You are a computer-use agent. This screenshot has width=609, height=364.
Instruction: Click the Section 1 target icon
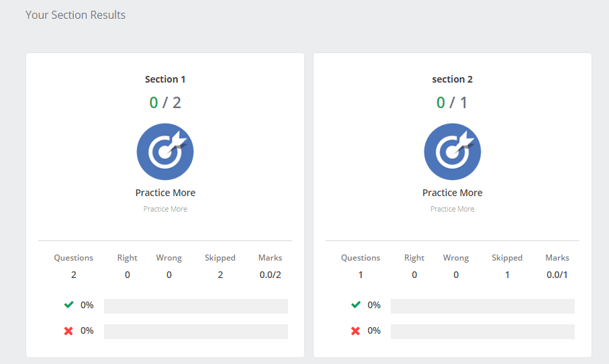(165, 152)
